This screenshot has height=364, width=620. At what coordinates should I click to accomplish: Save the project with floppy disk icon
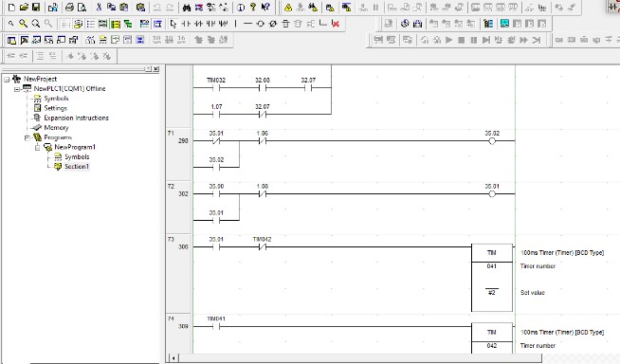36,8
